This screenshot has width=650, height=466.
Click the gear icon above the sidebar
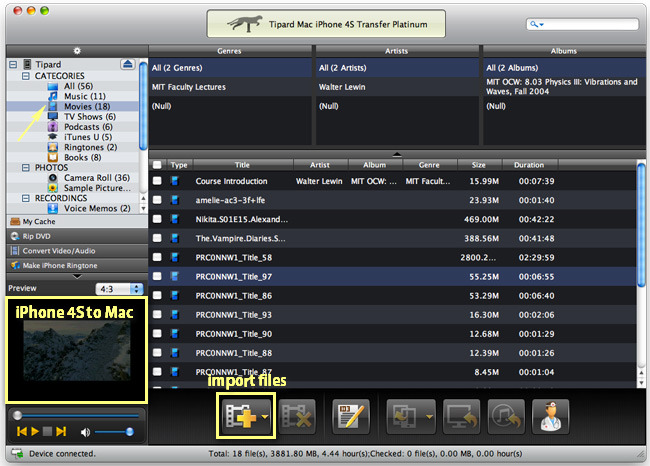[x=77, y=51]
